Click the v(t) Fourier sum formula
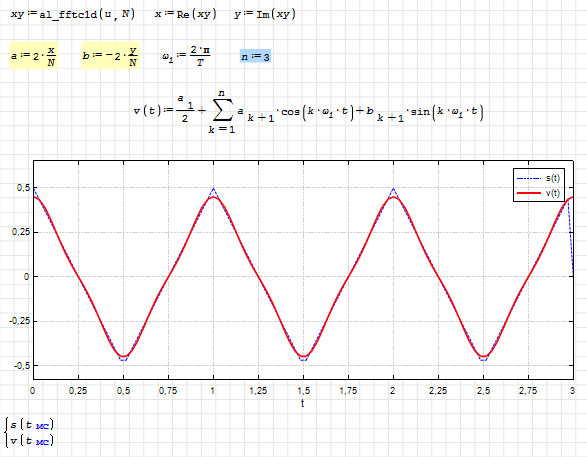 [308, 111]
